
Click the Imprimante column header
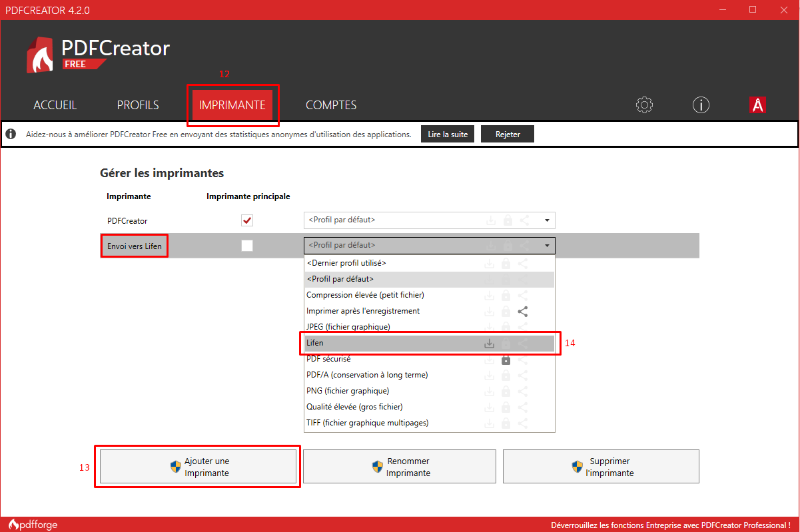click(129, 196)
